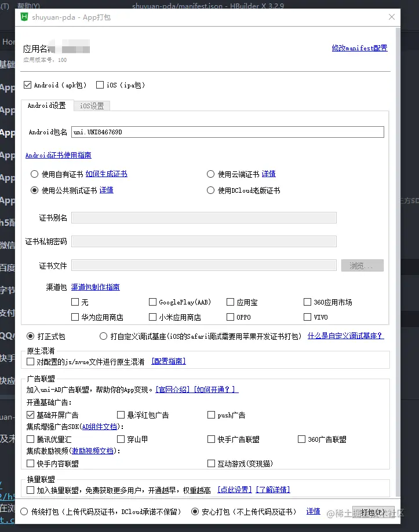Click the 证书文件 input field
The image size is (419, 532).
click(204, 265)
